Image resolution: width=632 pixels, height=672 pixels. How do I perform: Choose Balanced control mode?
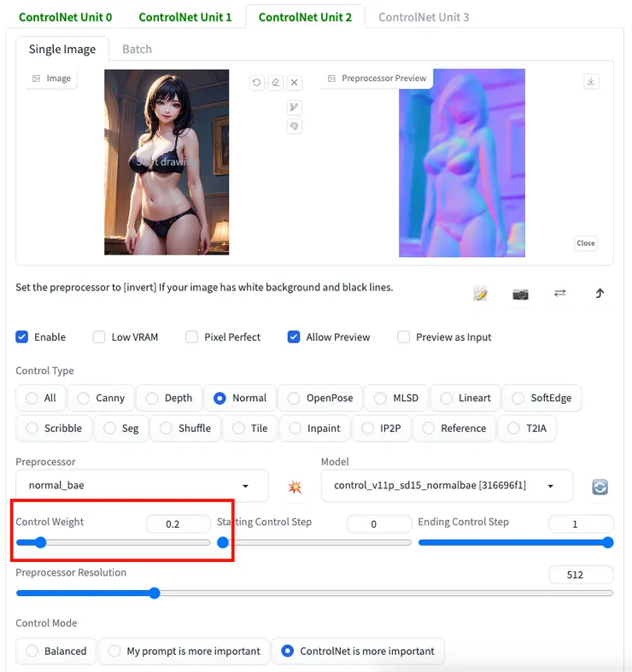(x=56, y=651)
